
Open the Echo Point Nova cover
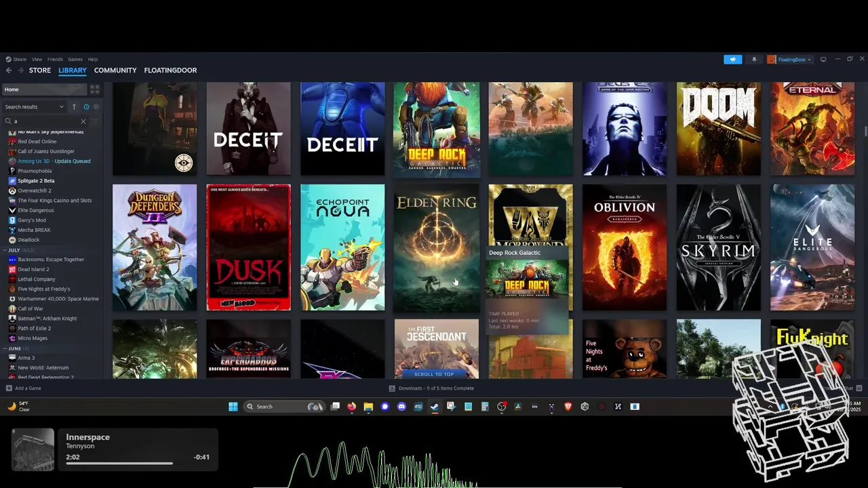(x=342, y=247)
